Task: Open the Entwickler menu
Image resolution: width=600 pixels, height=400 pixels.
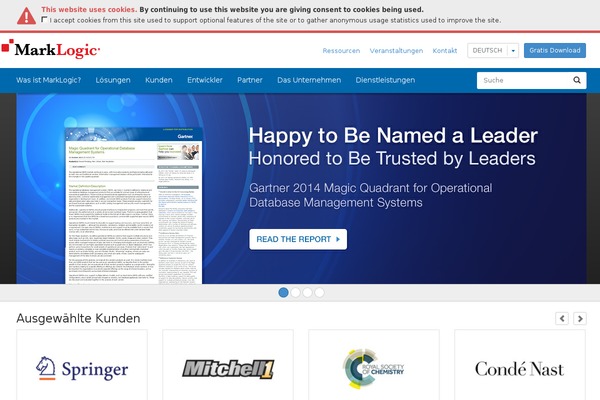Action: pos(205,80)
